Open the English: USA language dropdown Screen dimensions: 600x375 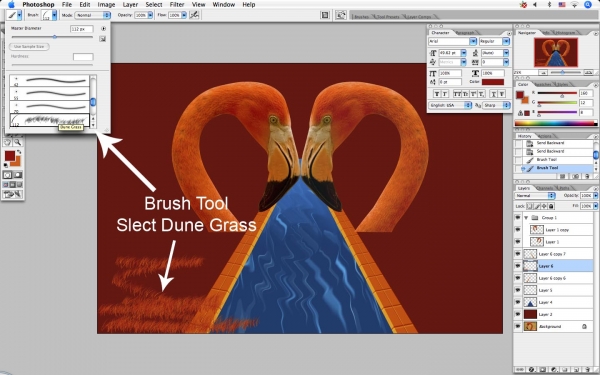[450, 105]
